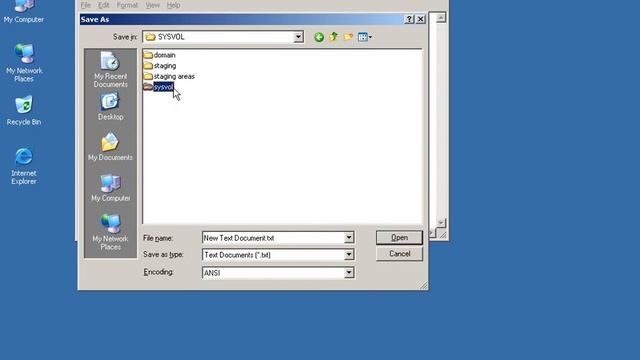The width and height of the screenshot is (640, 360).
Task: Select My Computer in the places bar
Action: point(110,187)
